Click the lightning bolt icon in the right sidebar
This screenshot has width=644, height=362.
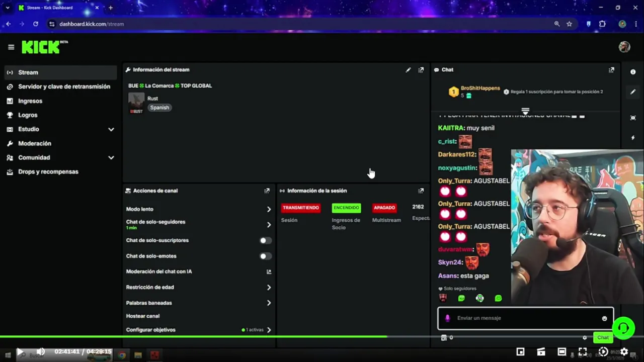tap(633, 138)
